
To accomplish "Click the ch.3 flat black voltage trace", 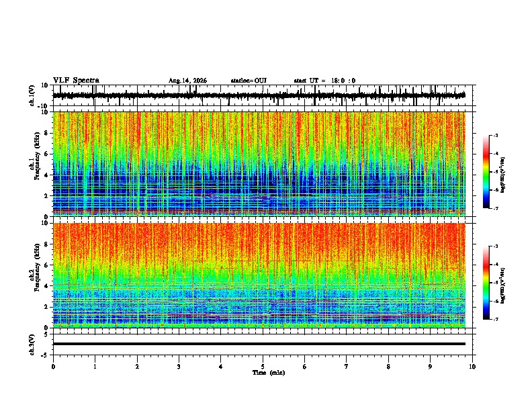I will click(x=259, y=344).
